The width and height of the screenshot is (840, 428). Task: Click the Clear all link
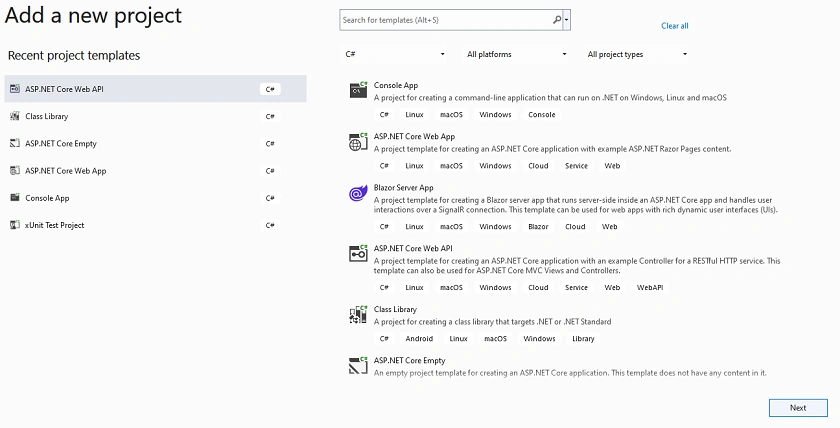click(674, 26)
